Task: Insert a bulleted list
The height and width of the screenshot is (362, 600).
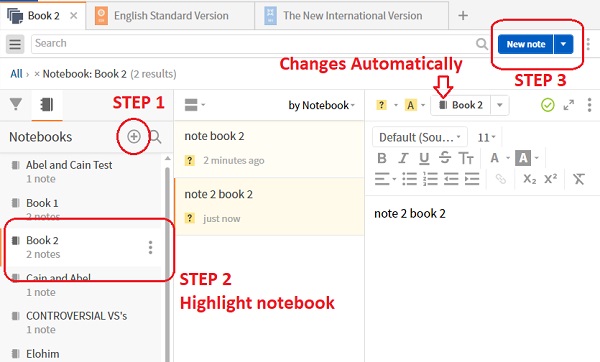Action: [409, 179]
